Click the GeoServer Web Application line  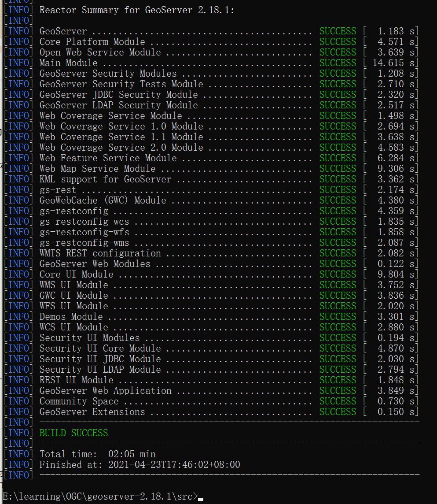click(105, 391)
